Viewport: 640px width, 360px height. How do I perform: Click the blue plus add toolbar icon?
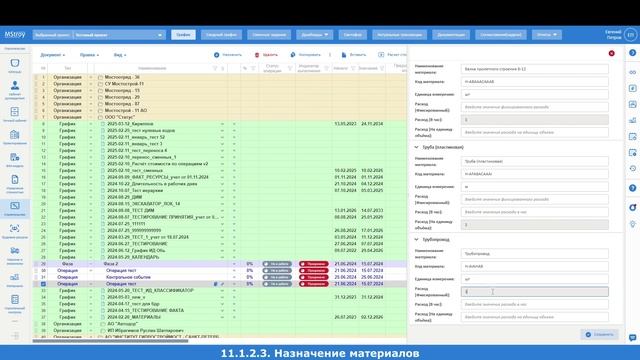coord(216,55)
